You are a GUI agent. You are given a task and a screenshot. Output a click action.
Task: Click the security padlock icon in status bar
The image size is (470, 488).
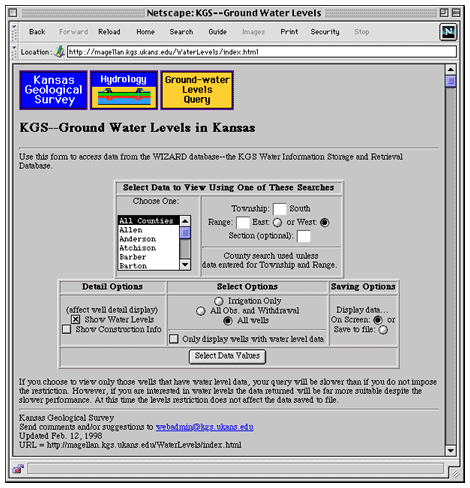[18, 469]
